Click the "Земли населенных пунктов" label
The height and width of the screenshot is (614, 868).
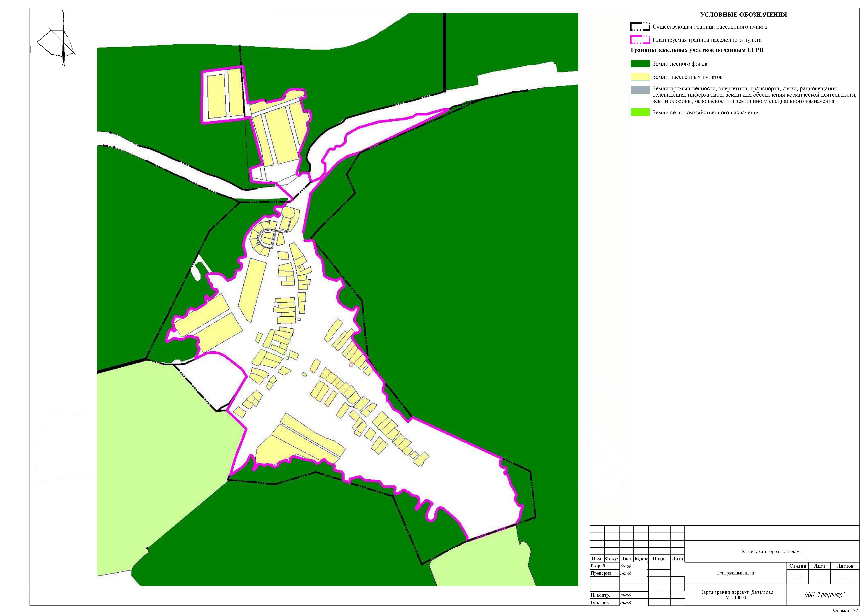coord(688,77)
